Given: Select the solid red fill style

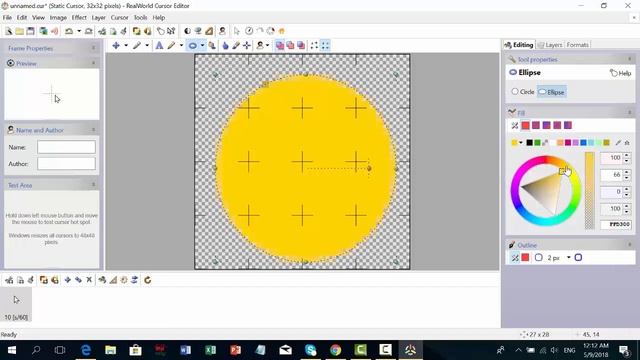Looking at the screenshot, I should point(525,125).
